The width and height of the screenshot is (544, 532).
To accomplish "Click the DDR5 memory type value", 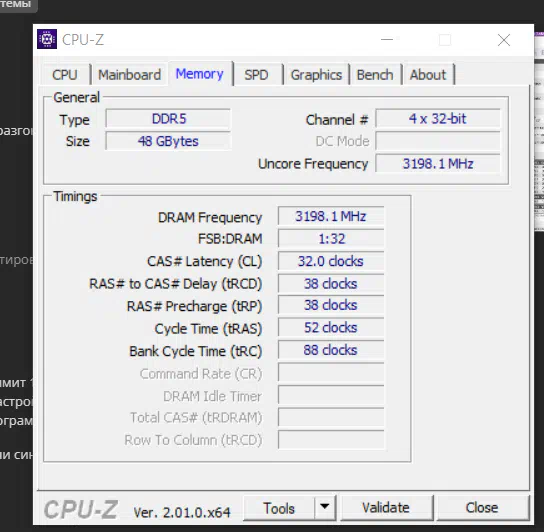I will coord(168,119).
